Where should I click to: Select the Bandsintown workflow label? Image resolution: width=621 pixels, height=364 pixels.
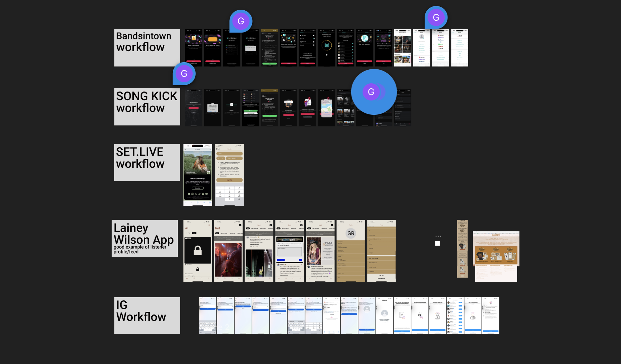click(x=147, y=48)
